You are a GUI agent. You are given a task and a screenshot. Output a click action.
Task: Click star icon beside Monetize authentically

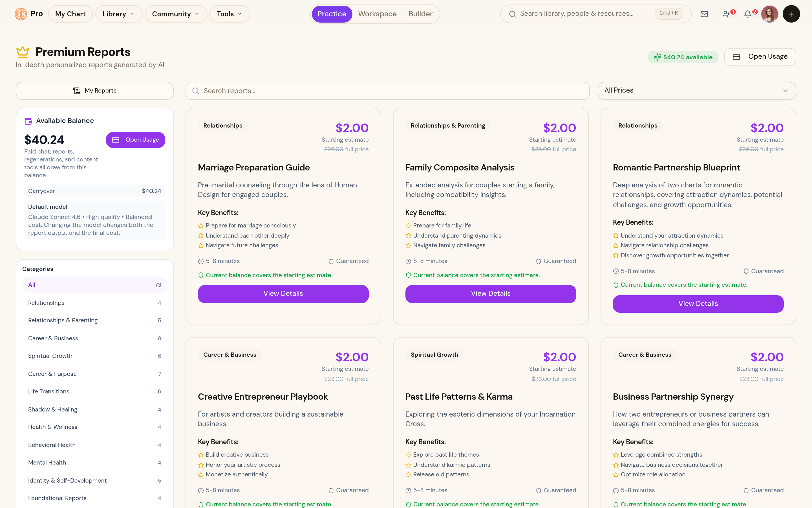coord(201,475)
